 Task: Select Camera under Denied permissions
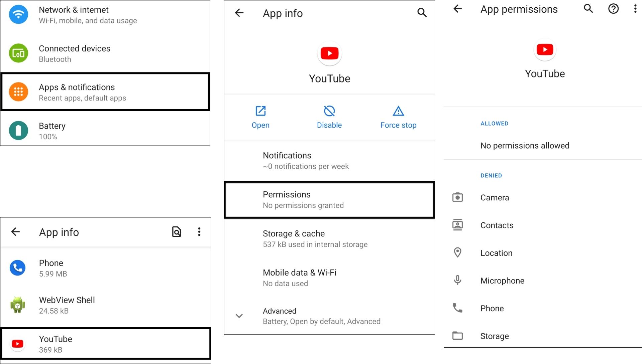coord(543,197)
